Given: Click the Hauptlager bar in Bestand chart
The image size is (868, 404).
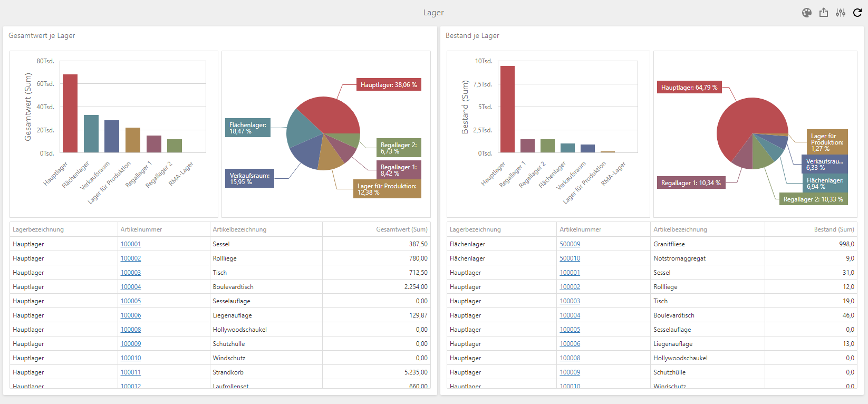Looking at the screenshot, I should point(507,109).
